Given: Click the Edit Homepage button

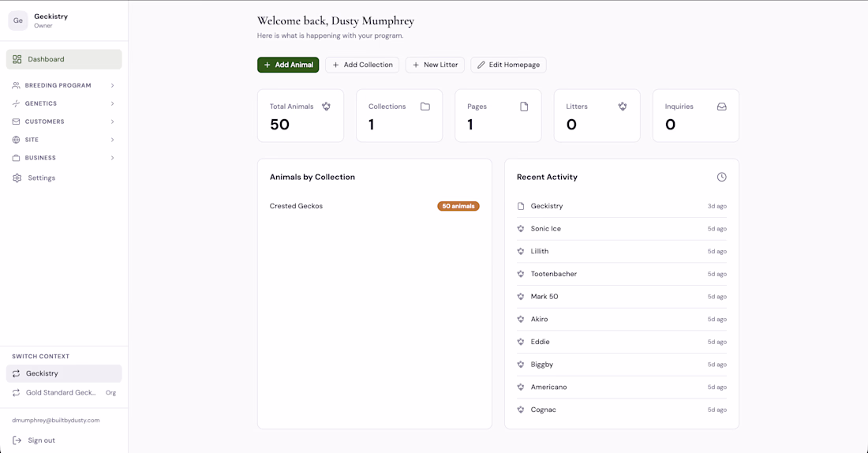Looking at the screenshot, I should click(x=508, y=65).
